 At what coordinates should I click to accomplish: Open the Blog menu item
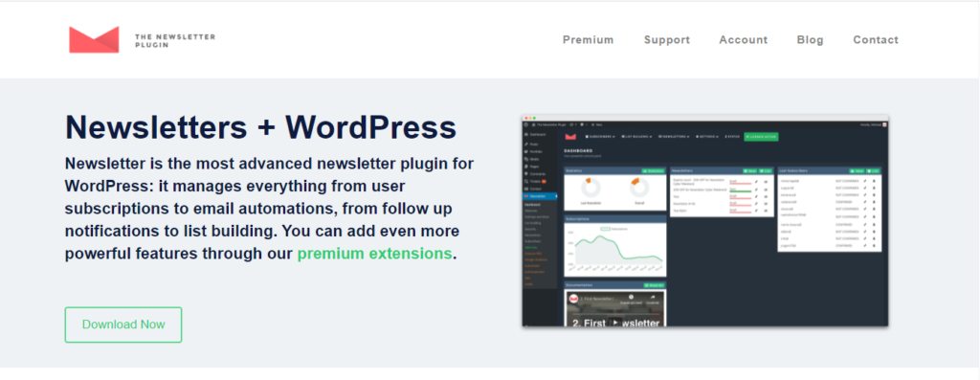coord(810,40)
